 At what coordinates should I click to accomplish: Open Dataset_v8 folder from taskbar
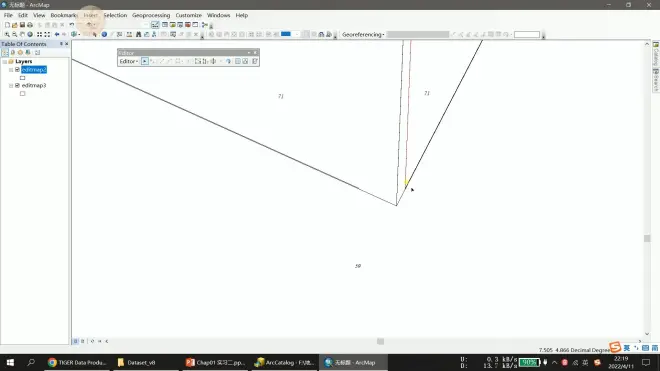[x=137, y=362]
